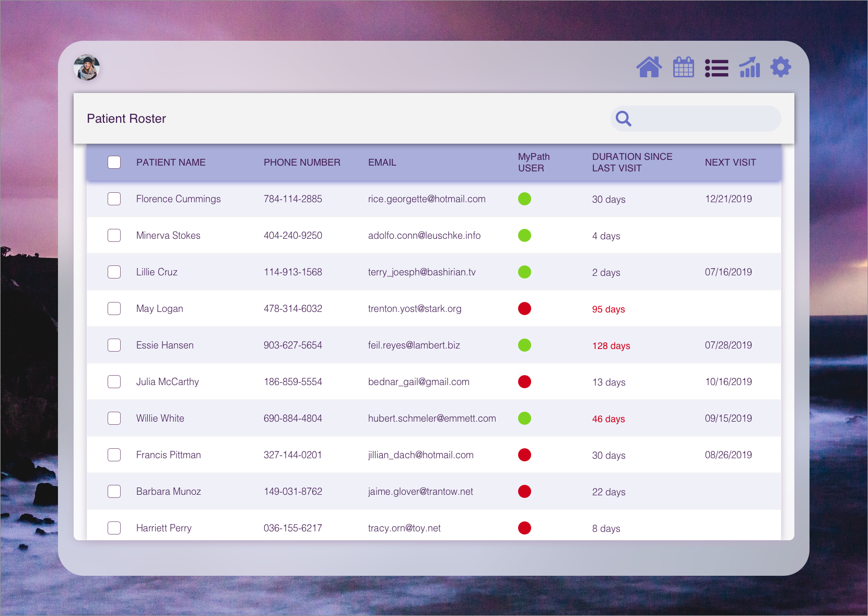Screen dimensions: 868x616
Task: Select patient name Julia McCarthy
Action: (x=168, y=382)
